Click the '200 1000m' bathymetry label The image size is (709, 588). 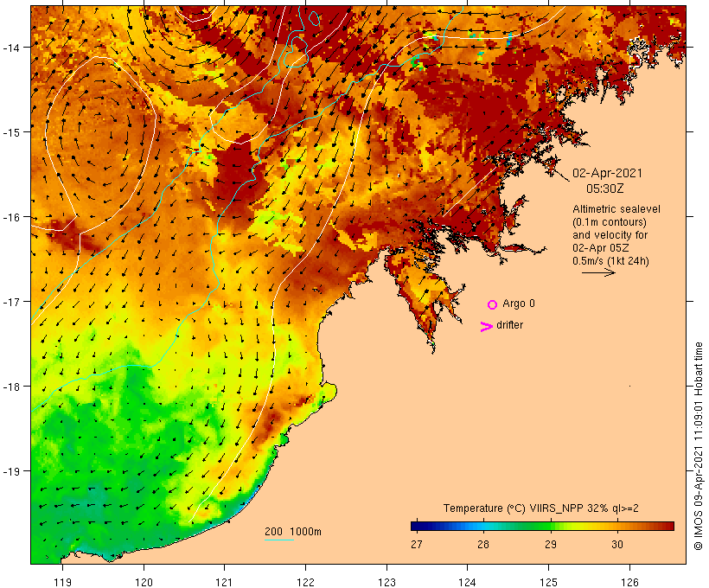(x=293, y=532)
